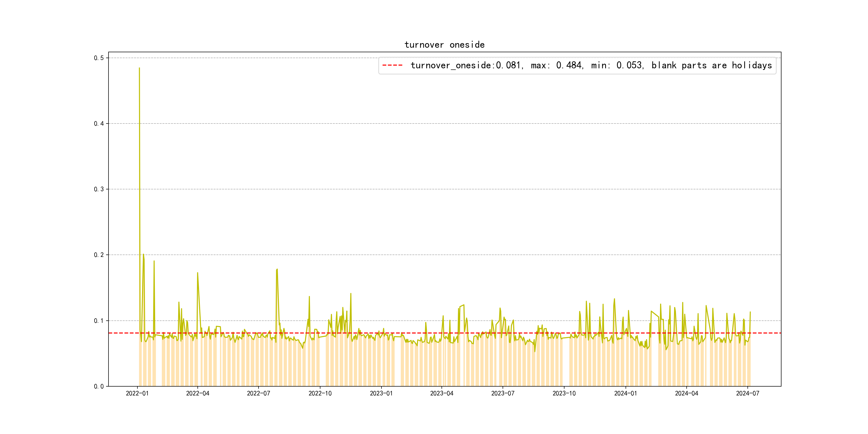Click the 2024-07 x-axis label

click(x=747, y=393)
